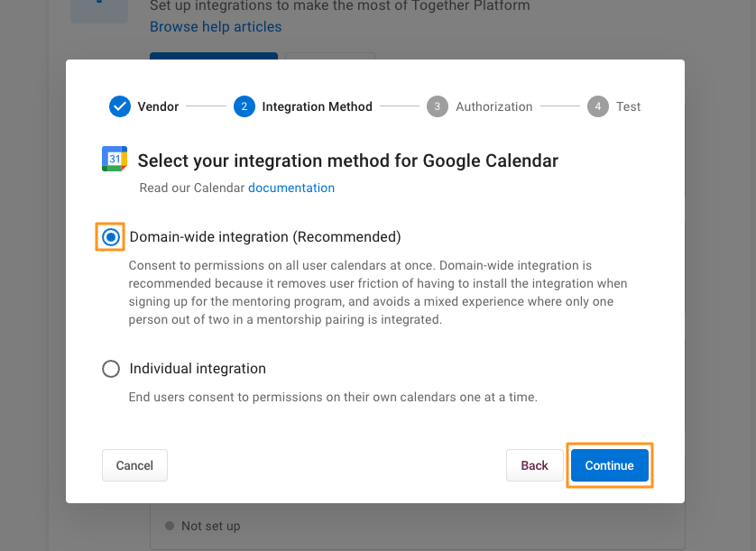Click the Cancel button
This screenshot has height=551, width=756.
[134, 465]
